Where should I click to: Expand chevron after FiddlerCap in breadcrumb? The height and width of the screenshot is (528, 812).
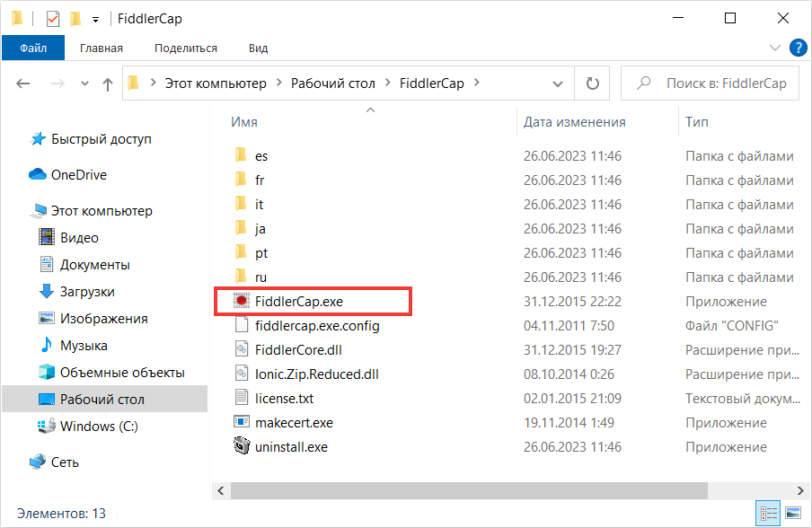(x=476, y=83)
